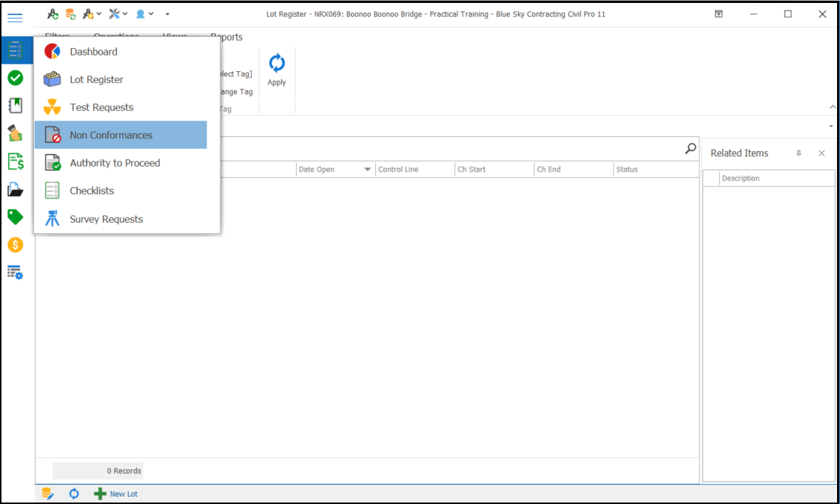Click the search magnifier icon
The height and width of the screenshot is (504, 840).
coord(690,149)
